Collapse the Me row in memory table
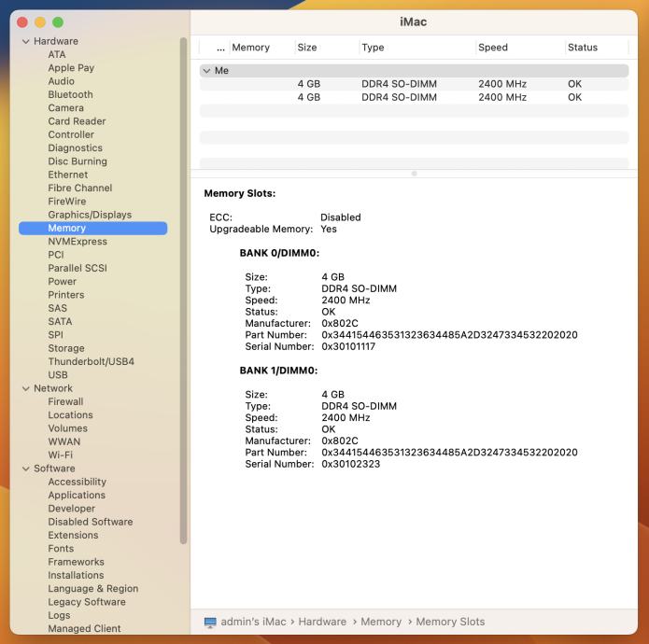This screenshot has width=649, height=644. (x=206, y=71)
